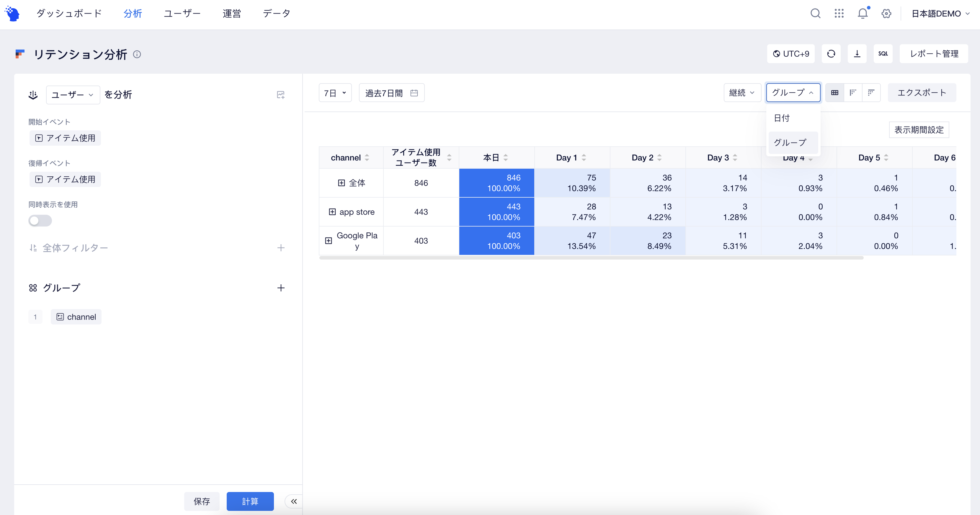Expand the Google Play row
The image size is (980, 515).
click(328, 241)
